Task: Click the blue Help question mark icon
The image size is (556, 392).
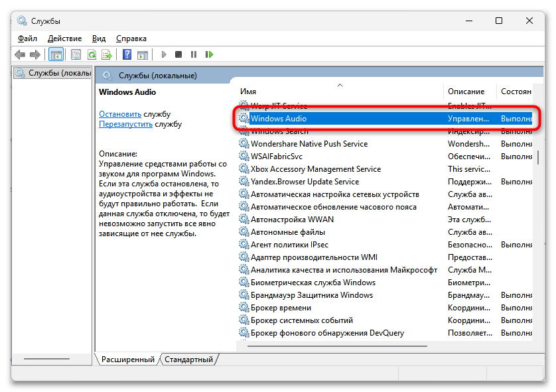Action: 125,54
